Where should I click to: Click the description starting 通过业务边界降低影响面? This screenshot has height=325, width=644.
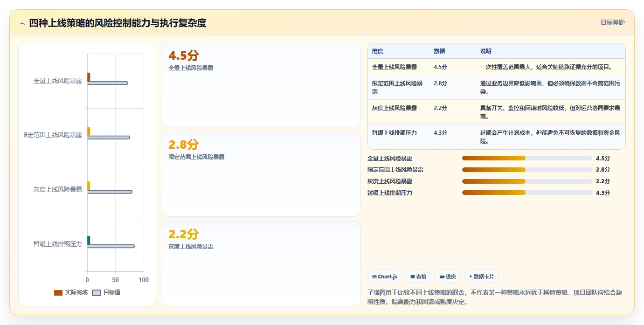tap(550, 88)
